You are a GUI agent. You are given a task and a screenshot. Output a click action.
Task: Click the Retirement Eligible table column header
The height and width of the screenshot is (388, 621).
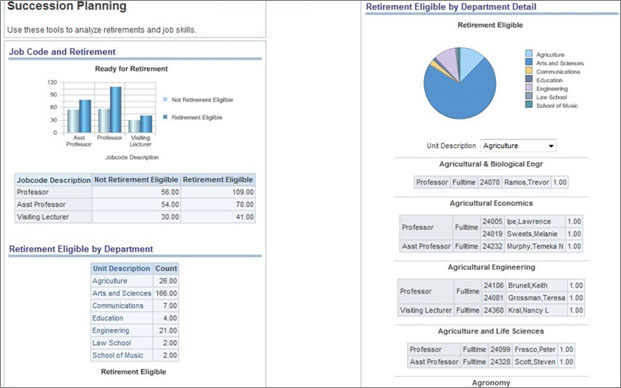tap(218, 180)
